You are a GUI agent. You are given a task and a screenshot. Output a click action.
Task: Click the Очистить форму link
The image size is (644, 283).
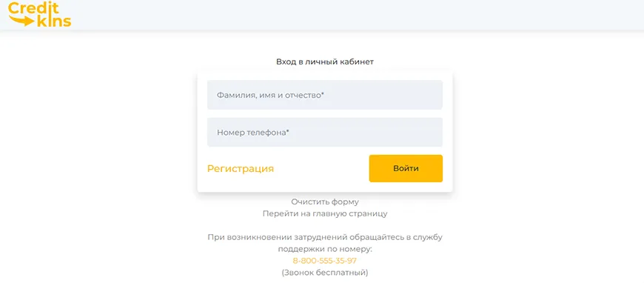[x=325, y=202]
